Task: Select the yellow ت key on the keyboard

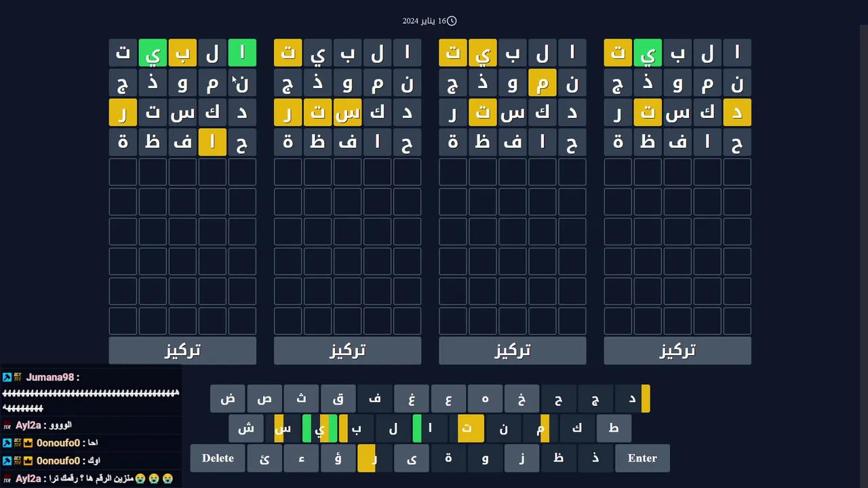Action: tap(467, 428)
